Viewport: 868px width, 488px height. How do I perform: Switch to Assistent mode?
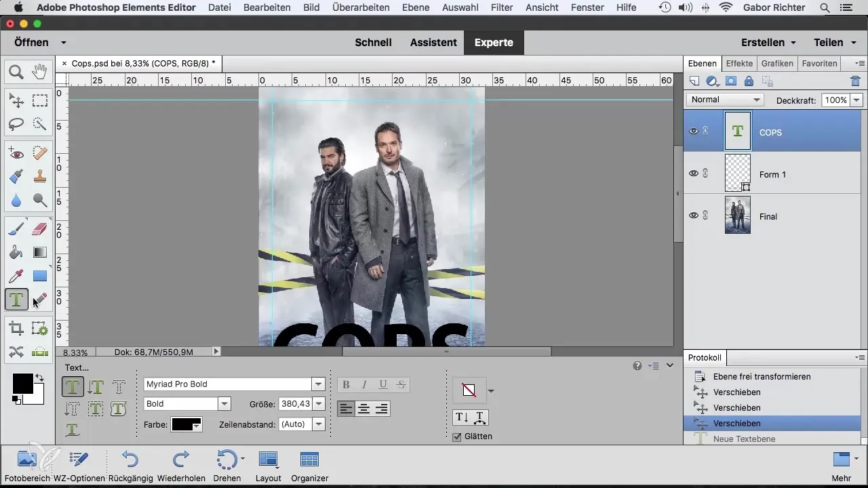[433, 42]
